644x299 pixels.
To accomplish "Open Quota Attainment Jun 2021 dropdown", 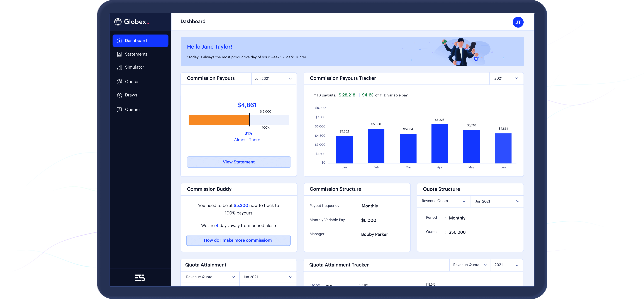I will tap(268, 277).
